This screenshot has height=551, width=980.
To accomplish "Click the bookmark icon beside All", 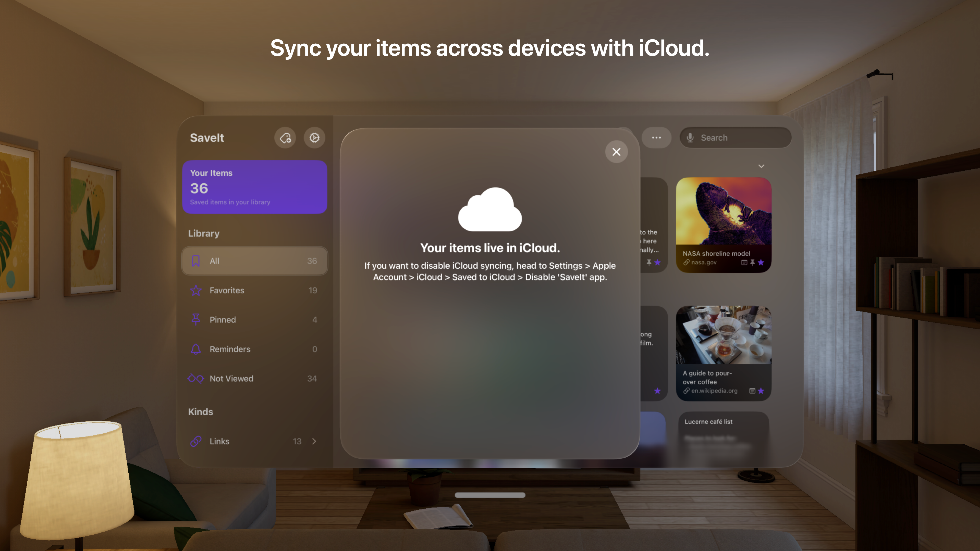I will (x=195, y=261).
